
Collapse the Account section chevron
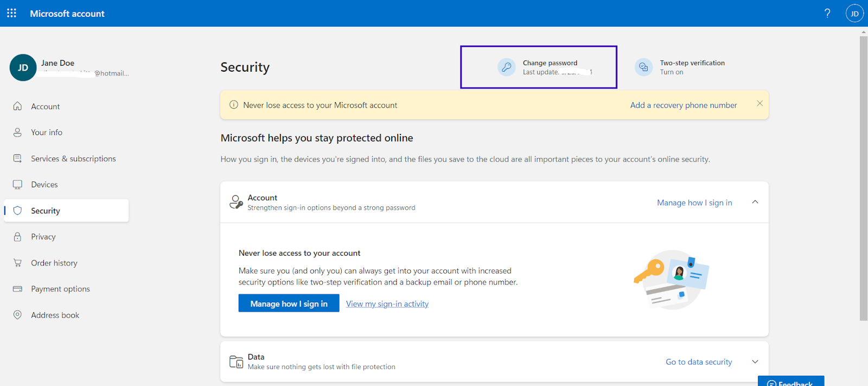[755, 202]
